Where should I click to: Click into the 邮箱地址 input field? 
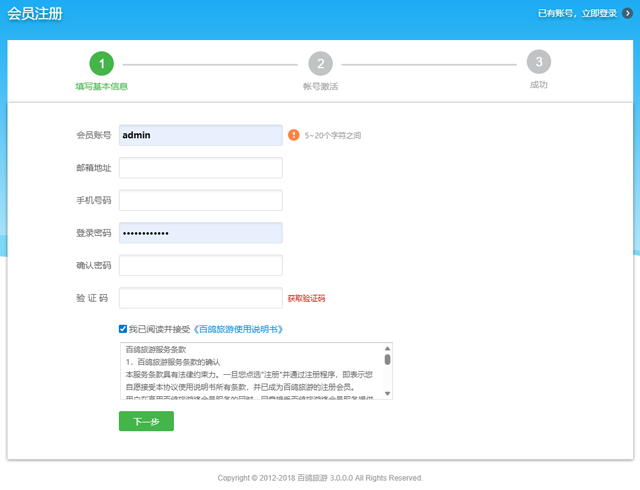(x=200, y=168)
